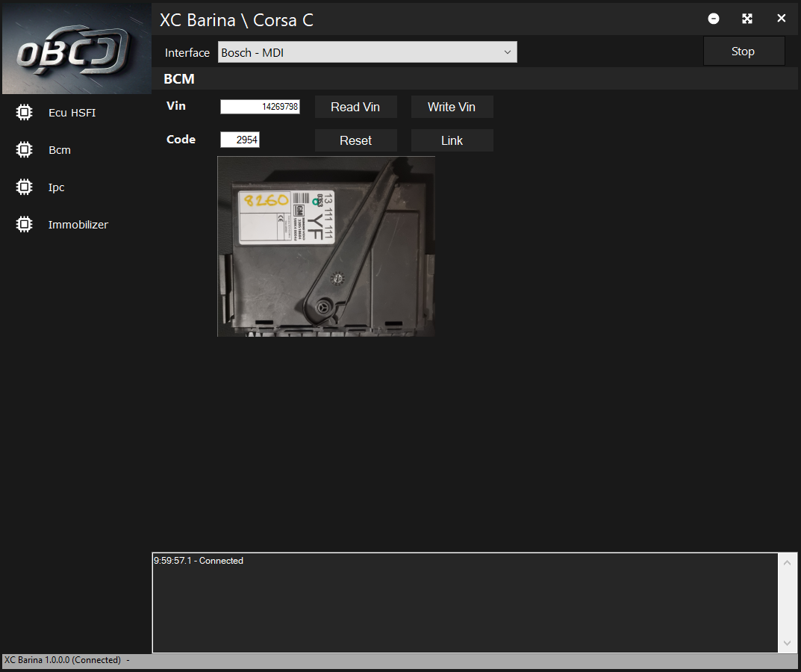Click the chip icon beside Immobilizer

tap(24, 224)
